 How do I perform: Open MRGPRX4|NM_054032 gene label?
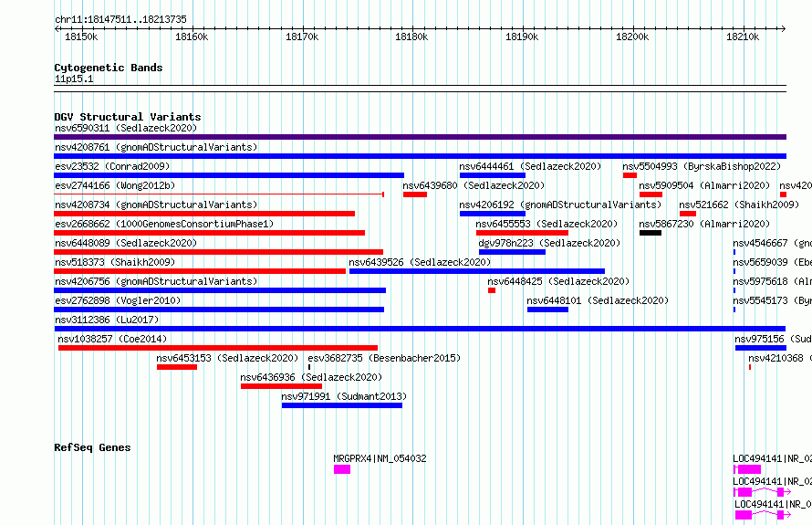pyautogui.click(x=380, y=458)
